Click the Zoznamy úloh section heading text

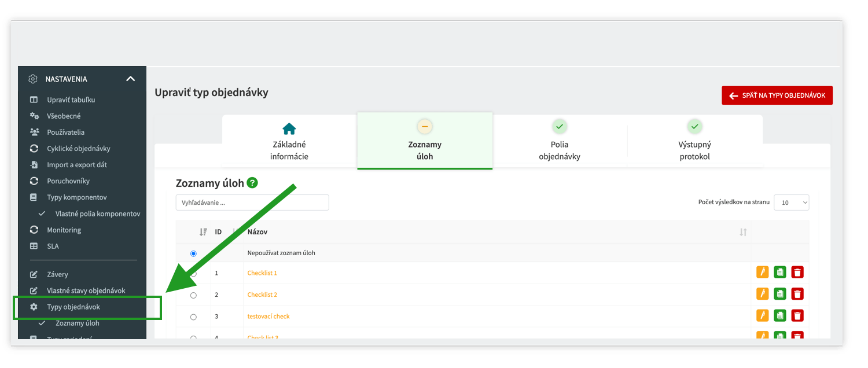[x=210, y=183]
